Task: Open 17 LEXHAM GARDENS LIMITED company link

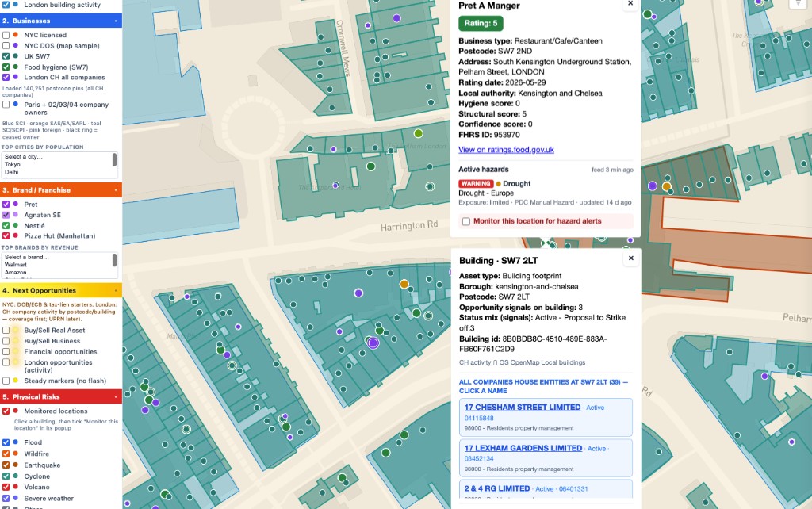Action: coord(523,448)
